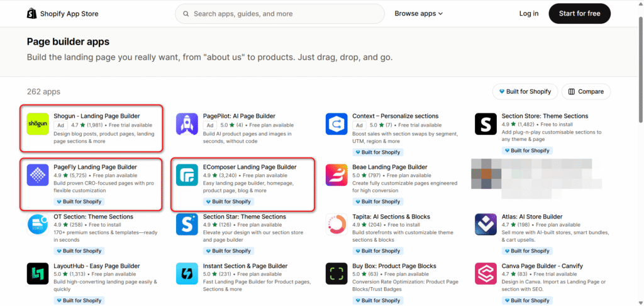The height and width of the screenshot is (306, 644).
Task: Click the Shopify App Store logo
Action: pos(62,13)
